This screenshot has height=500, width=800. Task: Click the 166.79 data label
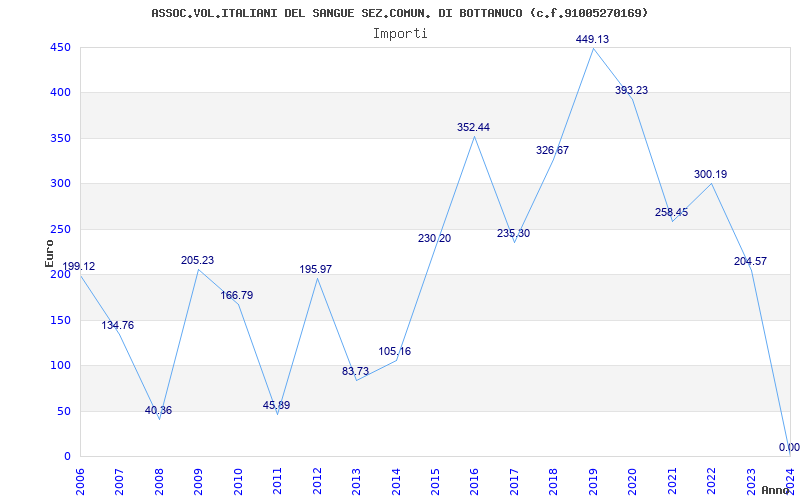click(237, 295)
